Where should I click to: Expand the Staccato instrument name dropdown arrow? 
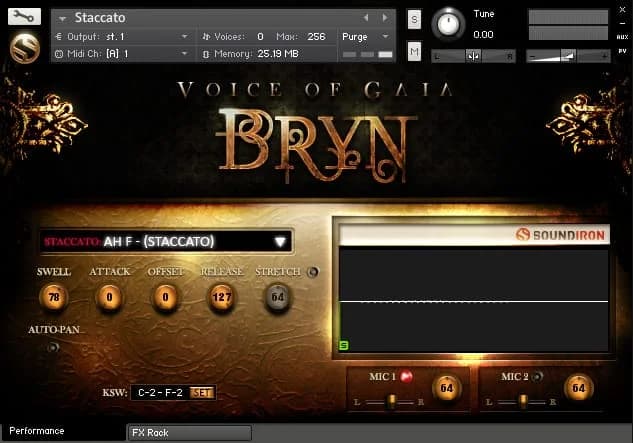click(63, 19)
